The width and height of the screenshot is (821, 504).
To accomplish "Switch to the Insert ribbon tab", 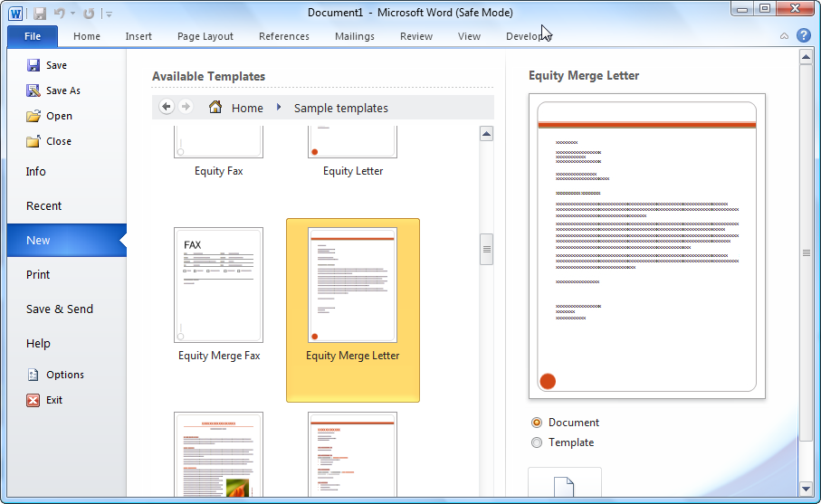I will pos(138,36).
